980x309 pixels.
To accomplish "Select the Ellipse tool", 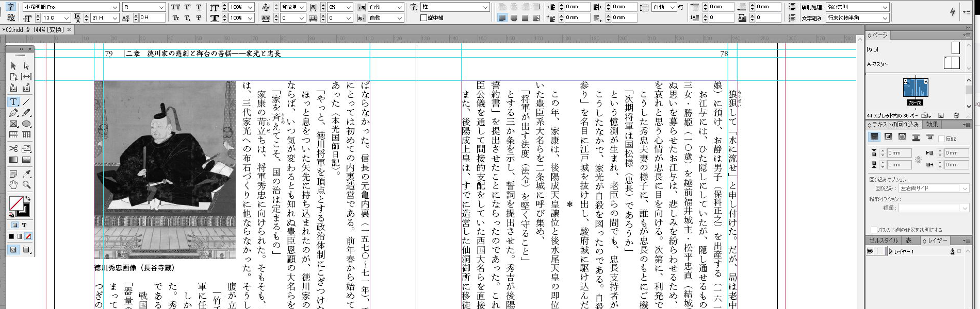I will (x=26, y=124).
